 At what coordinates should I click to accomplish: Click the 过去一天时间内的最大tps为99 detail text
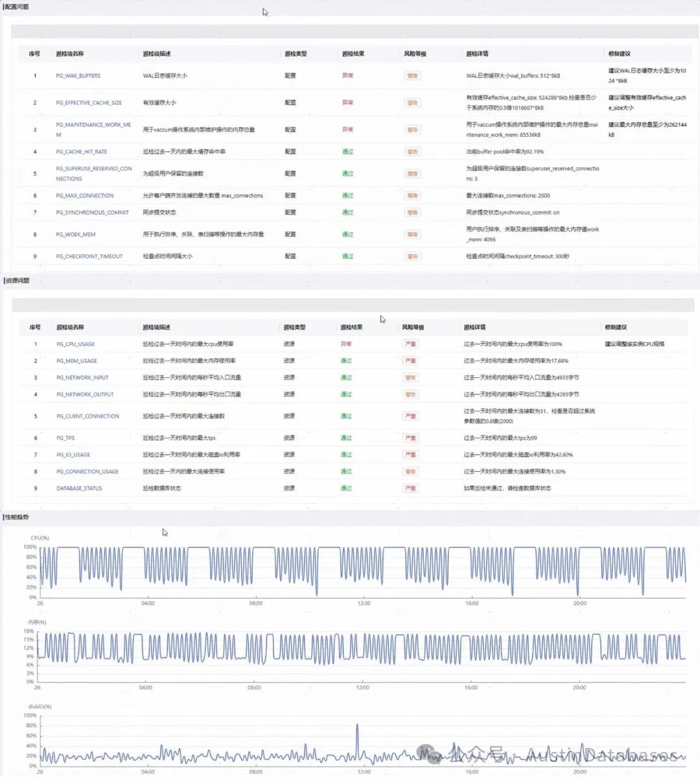point(500,438)
